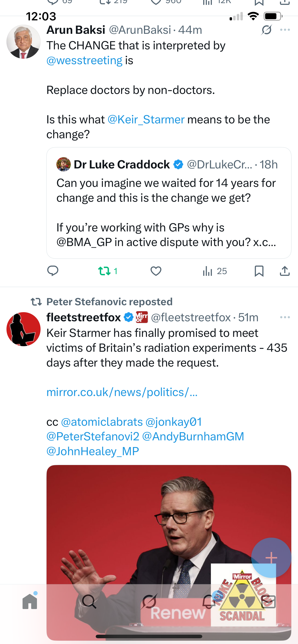
Task: Go to Home tab
Action: click(30, 602)
